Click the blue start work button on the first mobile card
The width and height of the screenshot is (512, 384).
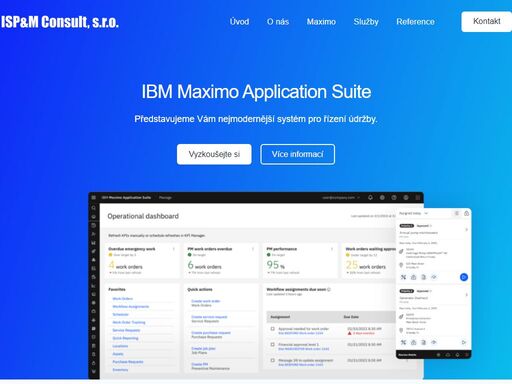click(463, 277)
